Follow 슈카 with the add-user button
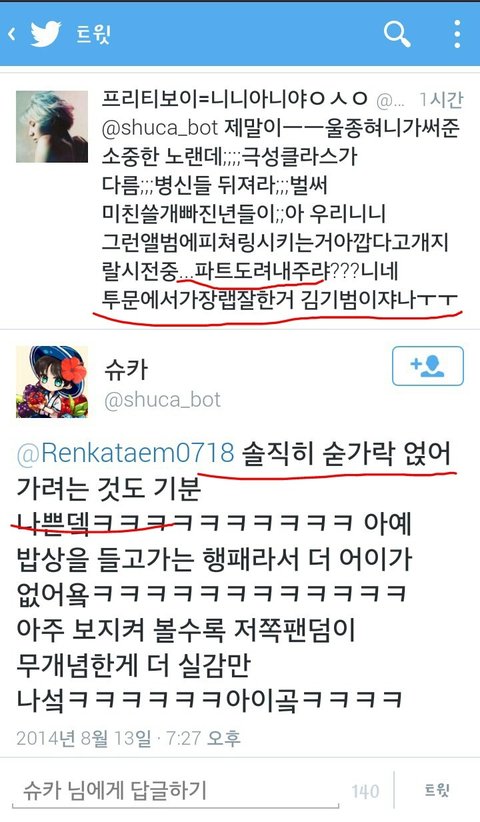This screenshot has height=822, width=480. (x=428, y=366)
